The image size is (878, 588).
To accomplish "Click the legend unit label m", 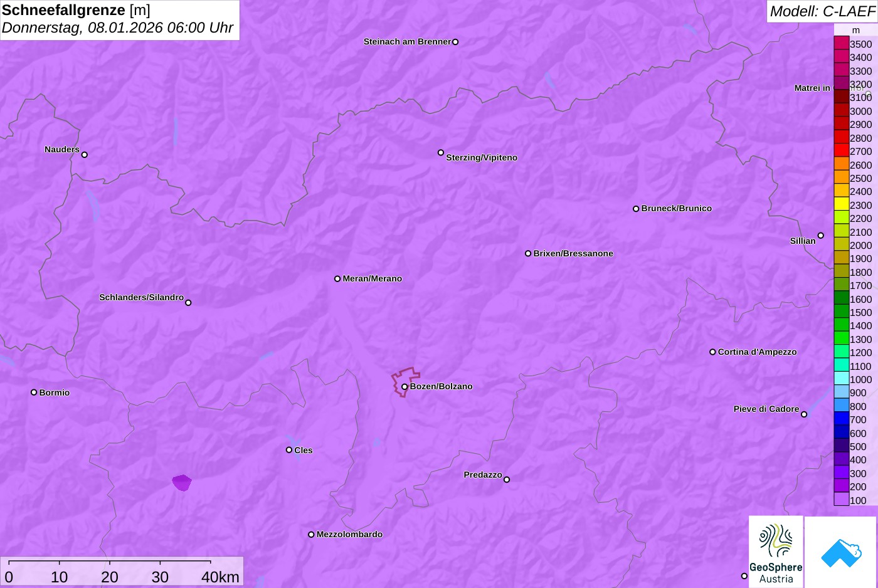I will [x=856, y=30].
